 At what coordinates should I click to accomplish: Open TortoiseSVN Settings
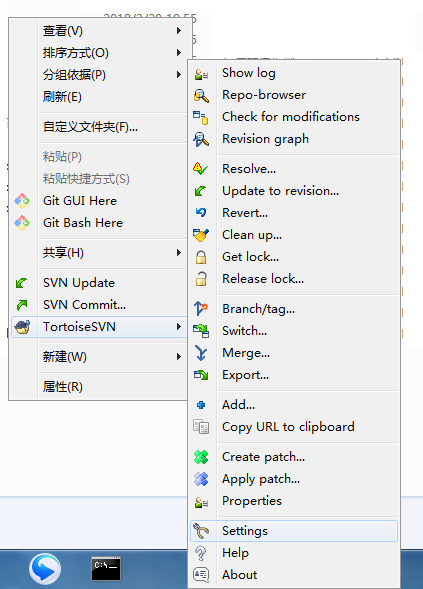click(294, 531)
